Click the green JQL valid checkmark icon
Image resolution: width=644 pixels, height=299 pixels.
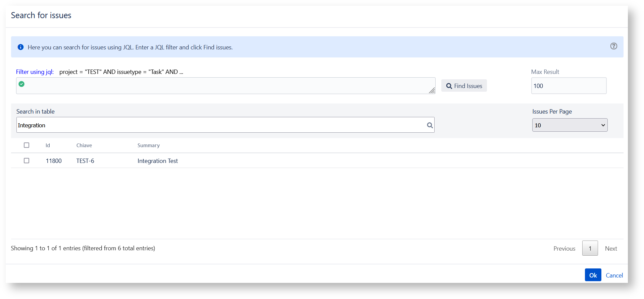pos(21,84)
